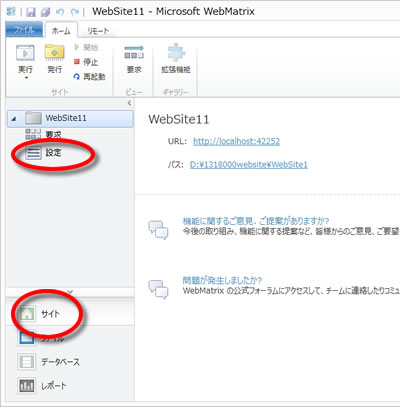The width and height of the screenshot is (400, 407).
Task: Click the 発行 (Publish) folder icon
Action: [x=55, y=53]
